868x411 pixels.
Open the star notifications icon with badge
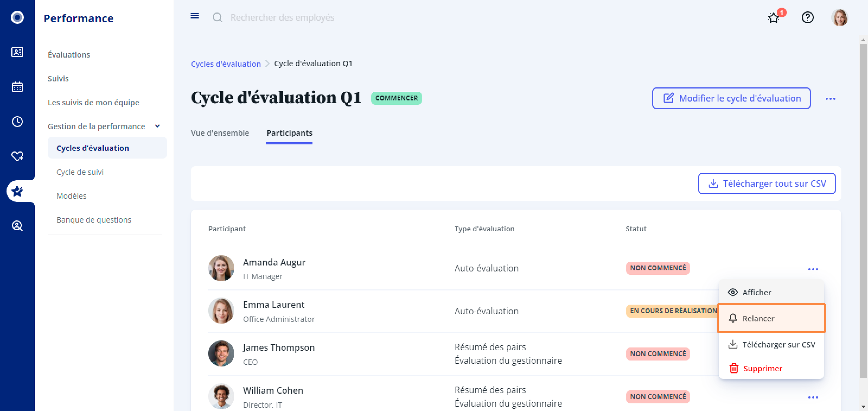coord(774,17)
